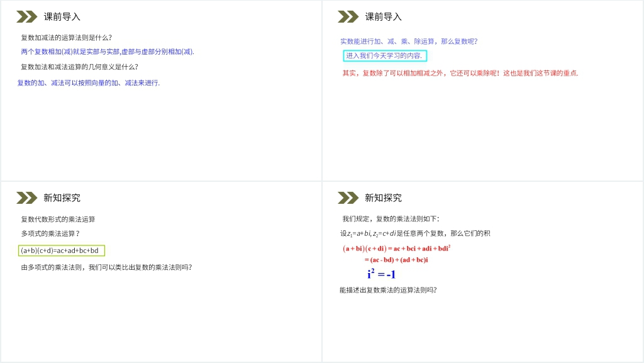The height and width of the screenshot is (363, 644).
Task: Click the boxed formula (a+b)(c+d)=ac+ad+bc+bd
Action: coord(62,250)
